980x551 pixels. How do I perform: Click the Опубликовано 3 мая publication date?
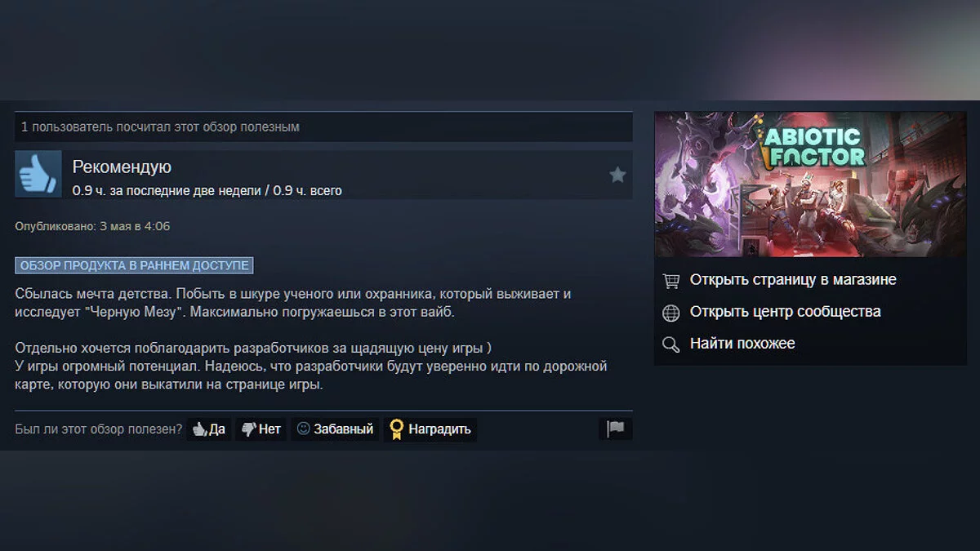(x=92, y=226)
